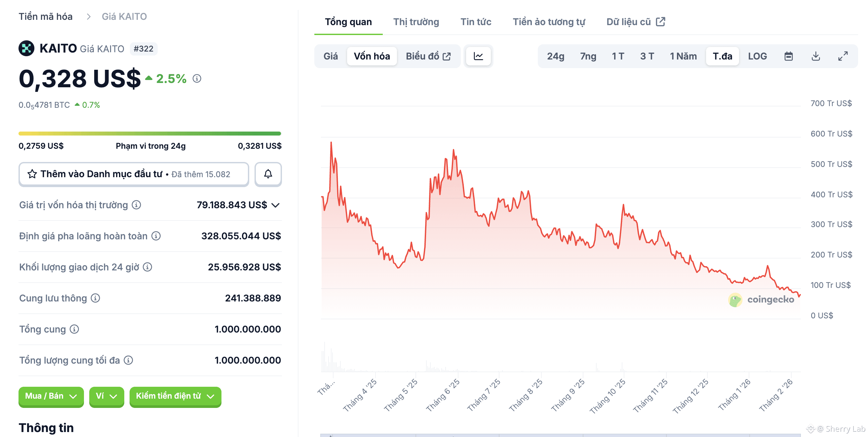The width and height of the screenshot is (868, 437).
Task: Open info icon beside Tổng cung
Action: point(74,329)
